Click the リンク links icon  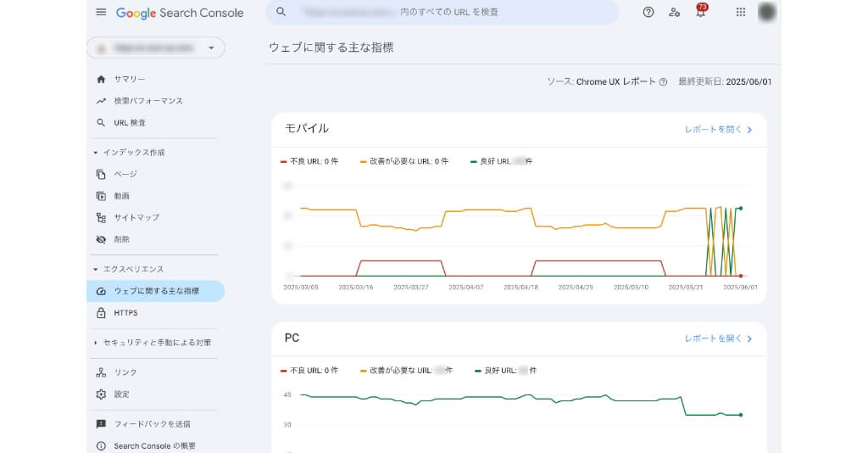[101, 372]
